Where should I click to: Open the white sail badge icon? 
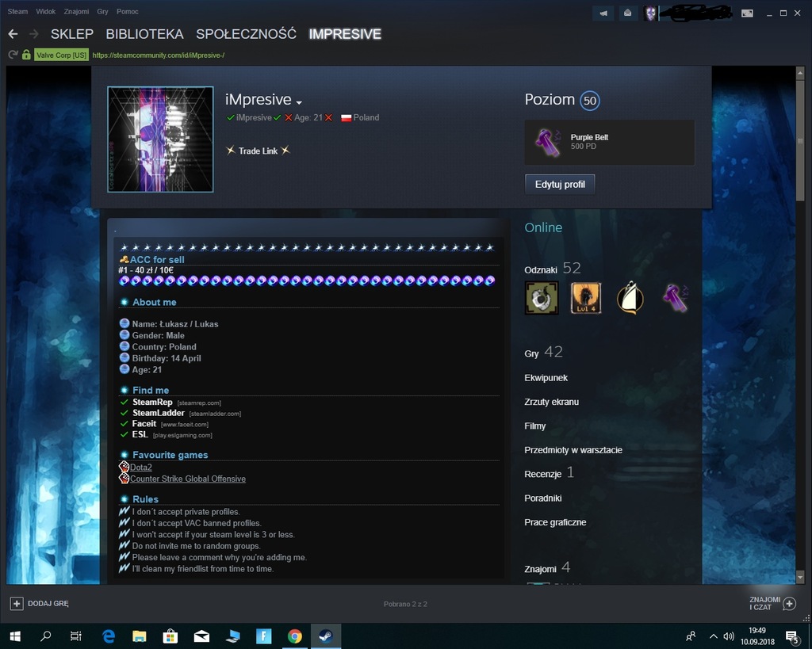click(630, 298)
